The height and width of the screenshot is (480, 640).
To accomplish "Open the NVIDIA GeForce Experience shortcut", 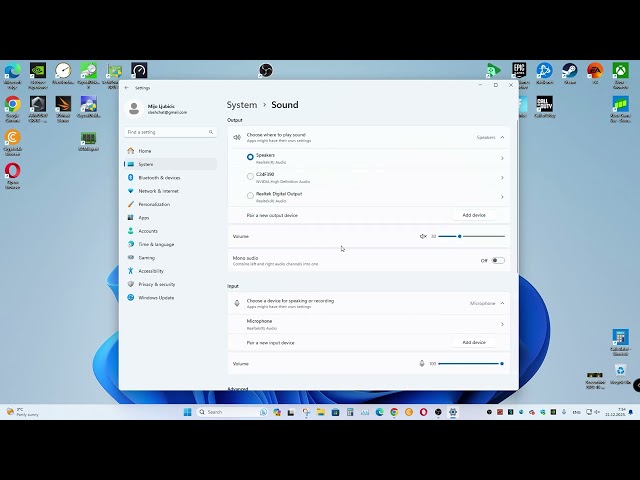I will click(38, 75).
